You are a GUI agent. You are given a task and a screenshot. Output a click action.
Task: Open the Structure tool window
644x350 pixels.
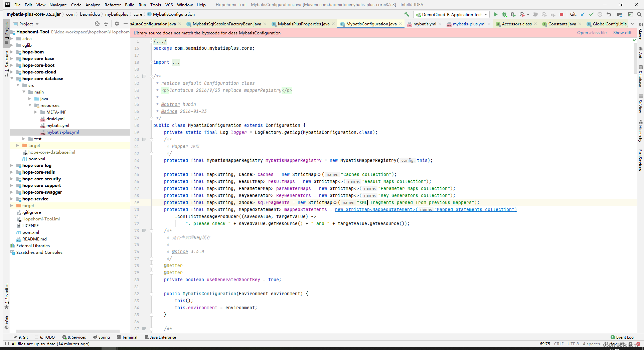(x=6, y=64)
